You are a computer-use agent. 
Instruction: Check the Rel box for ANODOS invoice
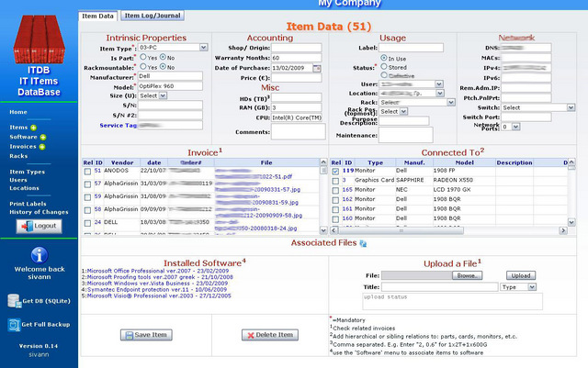pyautogui.click(x=87, y=172)
